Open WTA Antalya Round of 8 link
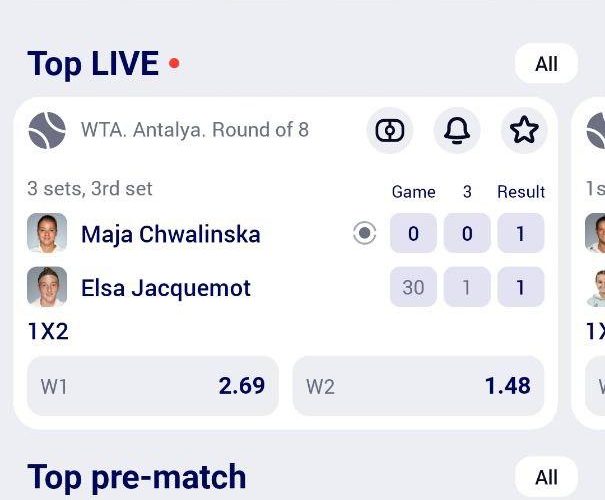 point(194,130)
